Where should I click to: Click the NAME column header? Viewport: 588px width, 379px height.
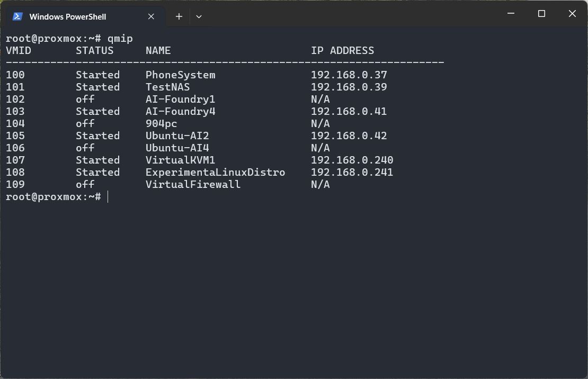158,51
